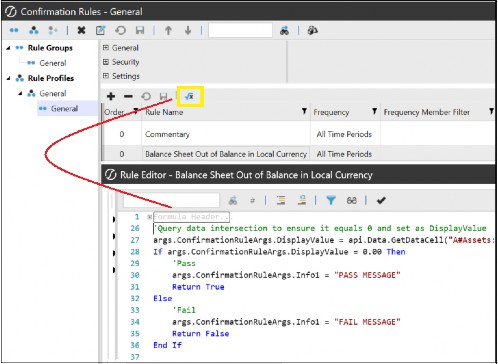
Task: Click the # icon in the Rule Editor
Action: [253, 201]
